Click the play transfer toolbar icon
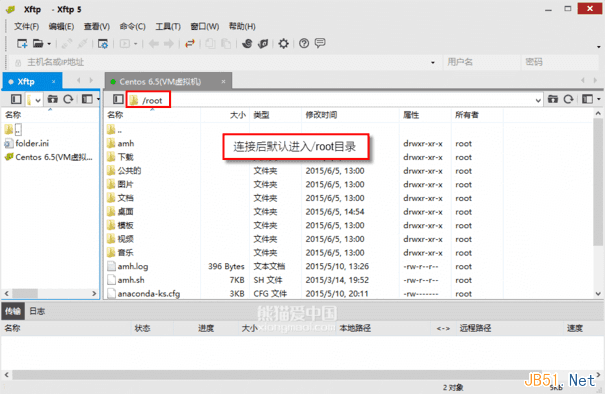Image resolution: width=605 pixels, height=394 pixels. 124,44
